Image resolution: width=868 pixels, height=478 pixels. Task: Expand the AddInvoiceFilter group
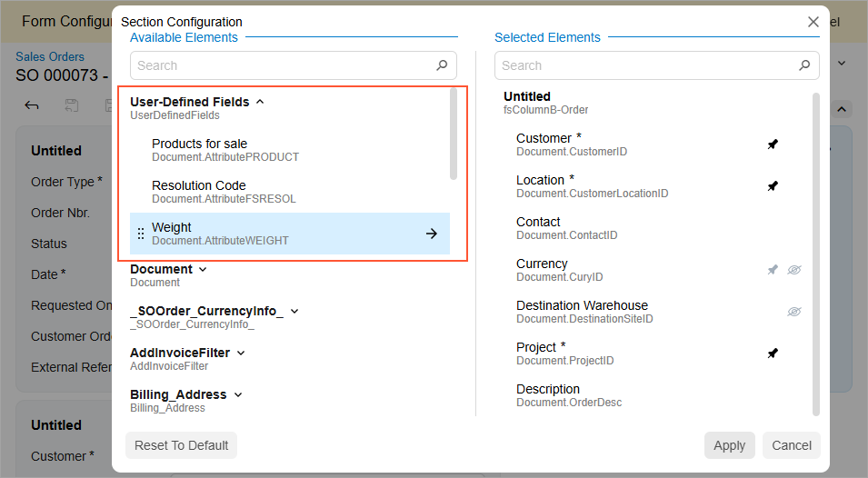tap(241, 353)
